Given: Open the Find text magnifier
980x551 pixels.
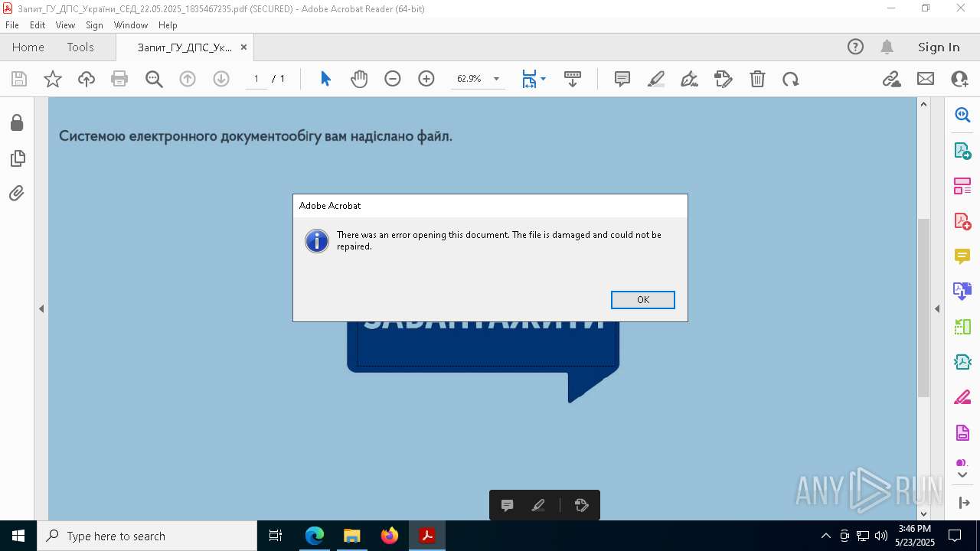Looking at the screenshot, I should click(x=154, y=79).
